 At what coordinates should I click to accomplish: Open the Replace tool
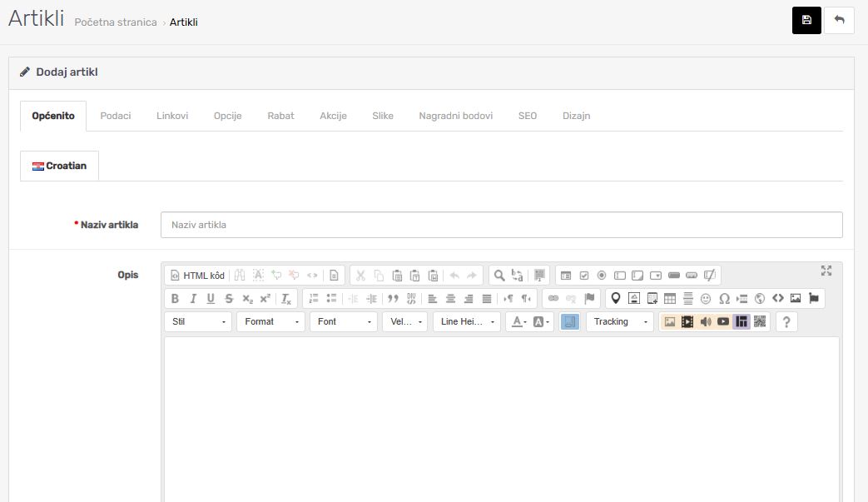coord(518,275)
